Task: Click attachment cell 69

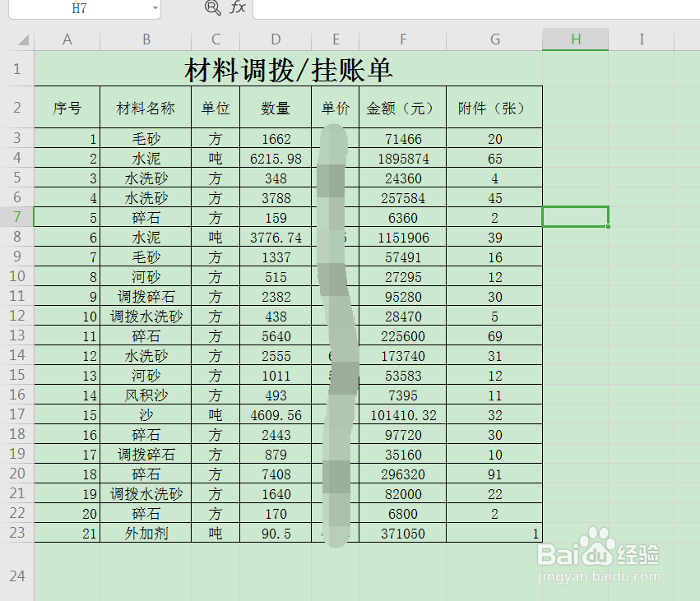Action: pos(494,336)
